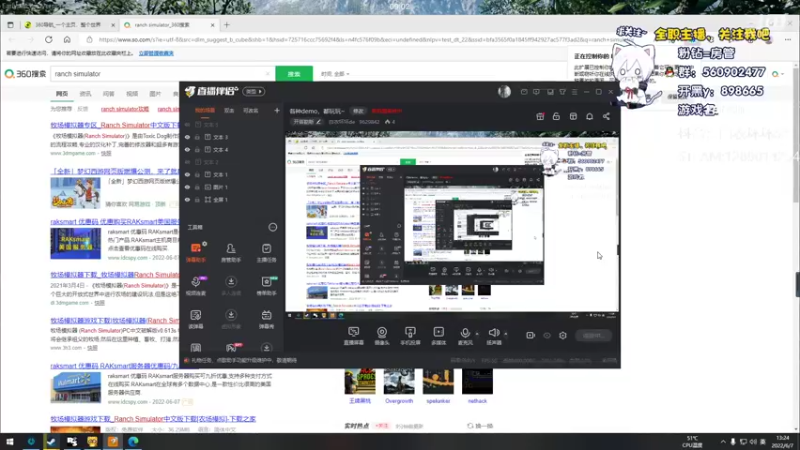Add 摄像头 camera source

[x=382, y=336]
